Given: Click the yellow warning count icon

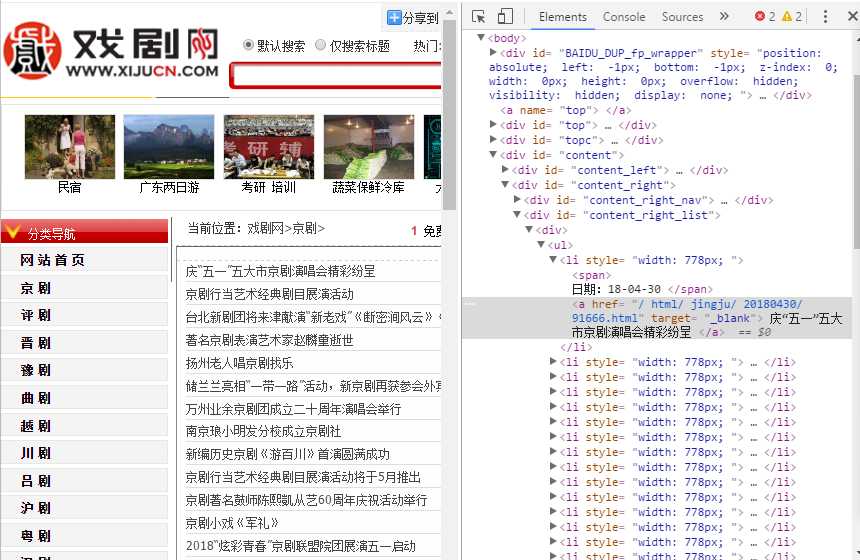Looking at the screenshot, I should (x=787, y=16).
